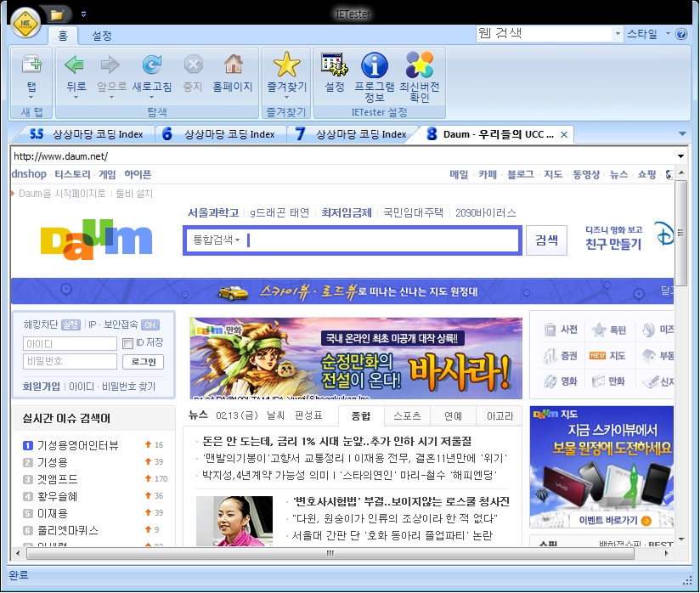Select the 연예 news tab
This screenshot has width=700, height=593.
pos(453,416)
